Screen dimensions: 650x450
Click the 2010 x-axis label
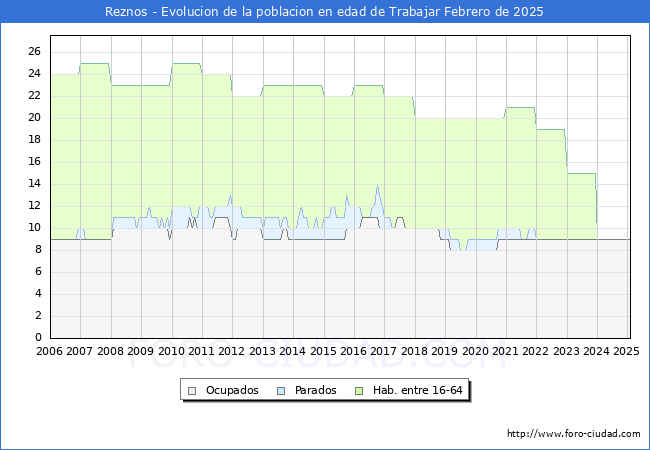[x=171, y=351]
